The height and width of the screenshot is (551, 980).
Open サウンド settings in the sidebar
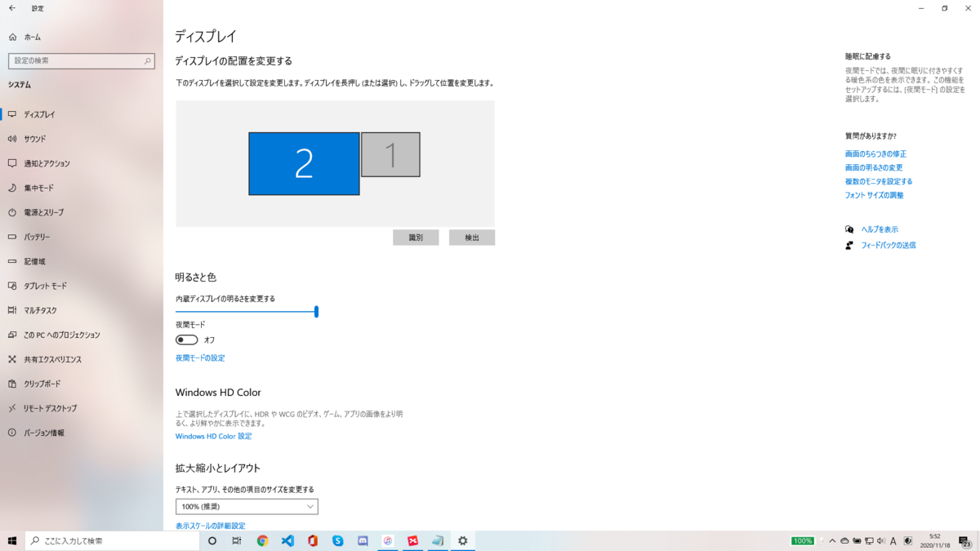click(x=49, y=139)
